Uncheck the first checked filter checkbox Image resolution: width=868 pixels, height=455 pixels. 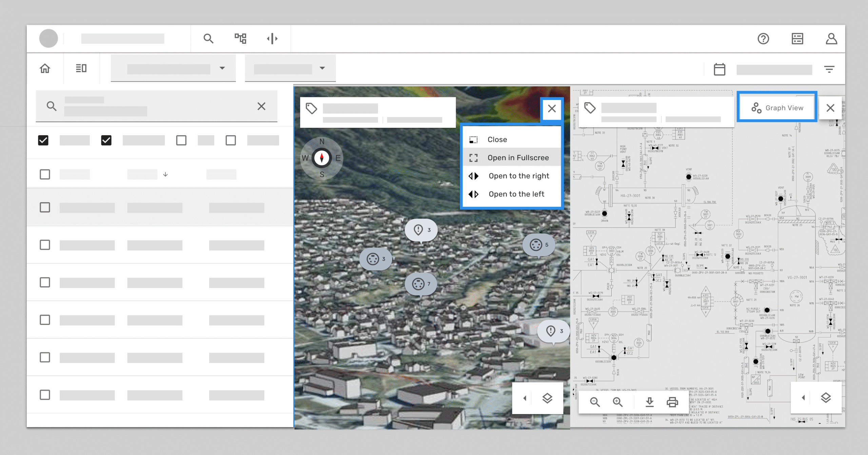coord(43,140)
